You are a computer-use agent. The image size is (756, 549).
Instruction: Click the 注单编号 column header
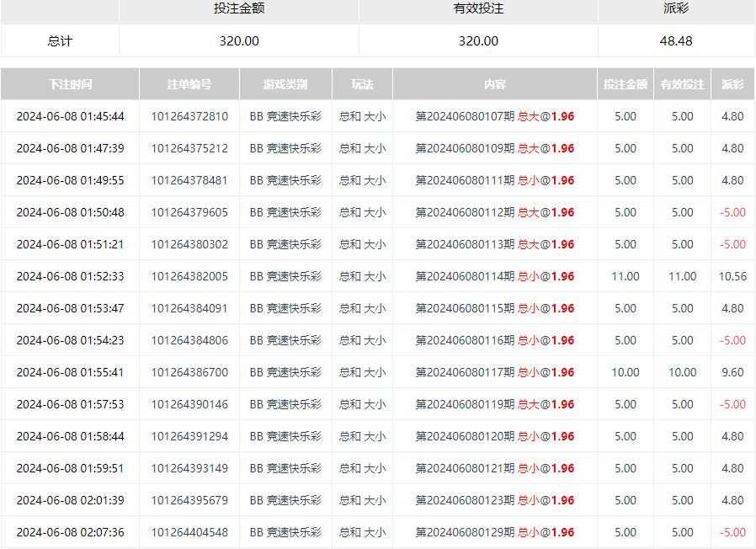click(x=189, y=84)
